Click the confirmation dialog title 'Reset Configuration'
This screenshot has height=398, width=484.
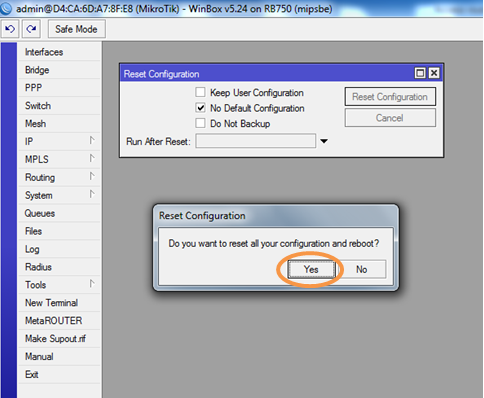[202, 216]
